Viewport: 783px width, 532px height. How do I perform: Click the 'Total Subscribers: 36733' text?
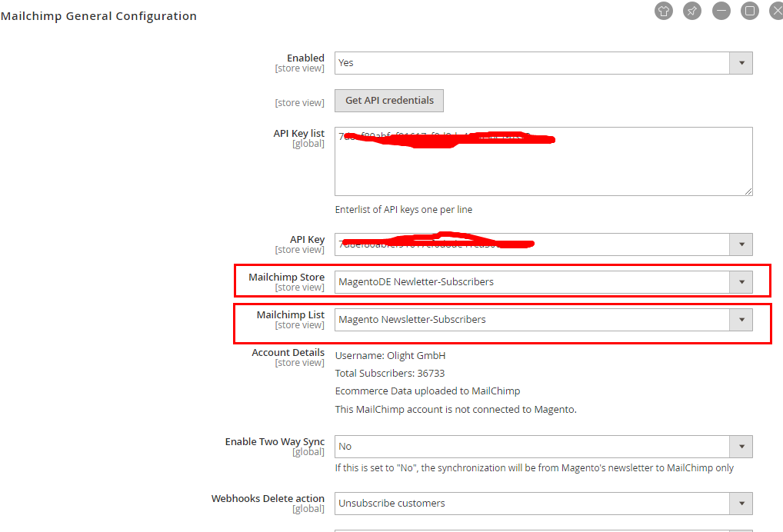click(x=389, y=374)
